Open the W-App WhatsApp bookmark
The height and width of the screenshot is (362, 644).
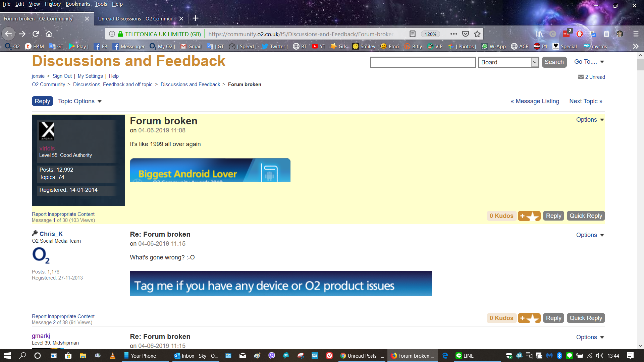click(x=493, y=47)
